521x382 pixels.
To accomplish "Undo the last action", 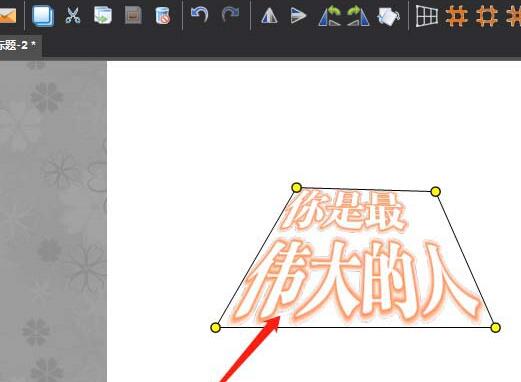I will (200, 15).
